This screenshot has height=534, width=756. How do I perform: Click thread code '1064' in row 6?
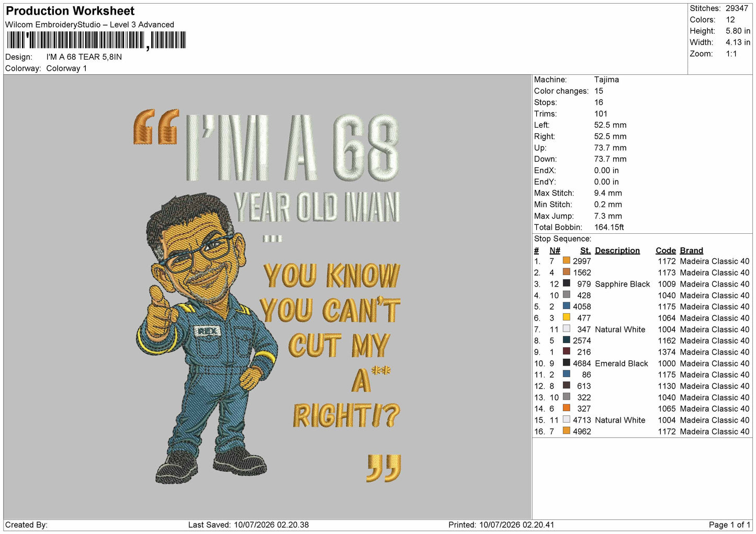pos(667,318)
